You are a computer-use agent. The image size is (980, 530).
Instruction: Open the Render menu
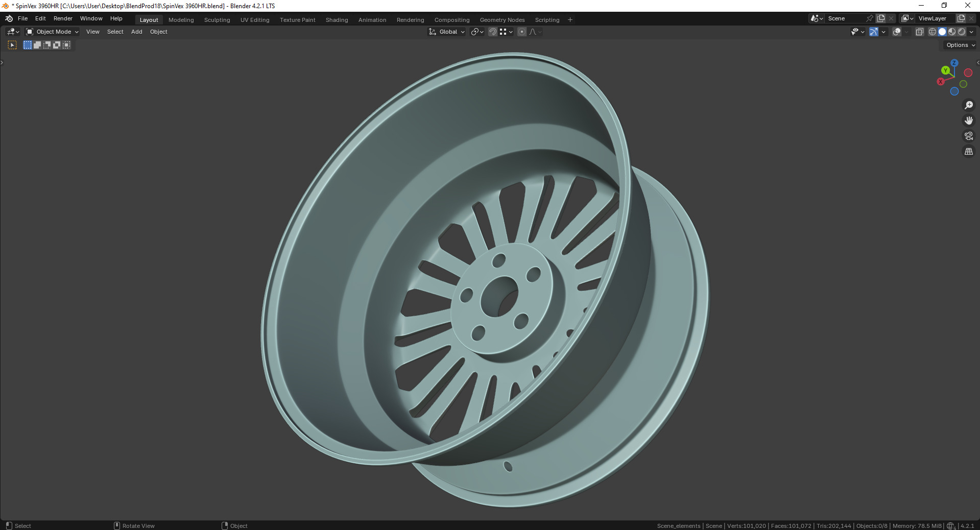63,18
